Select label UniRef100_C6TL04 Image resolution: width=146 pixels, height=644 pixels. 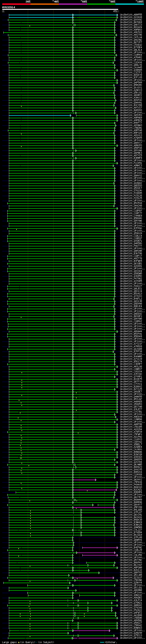(131, 37)
